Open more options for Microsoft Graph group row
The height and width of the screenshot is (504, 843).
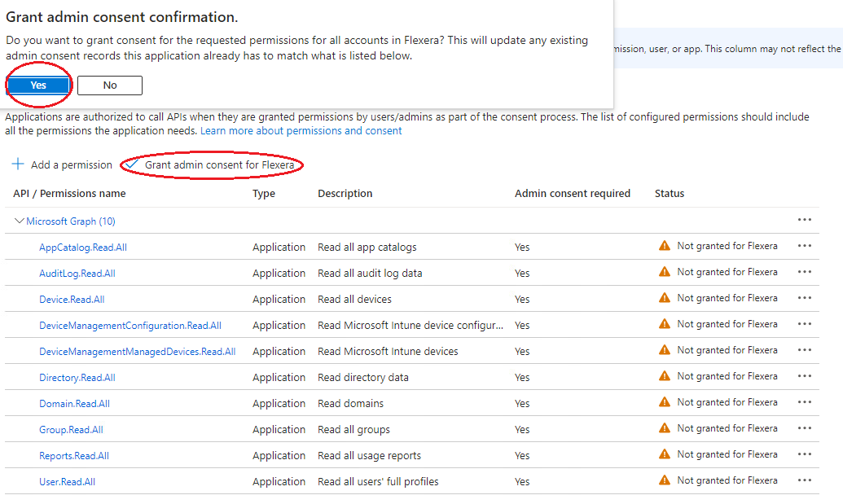tap(805, 220)
